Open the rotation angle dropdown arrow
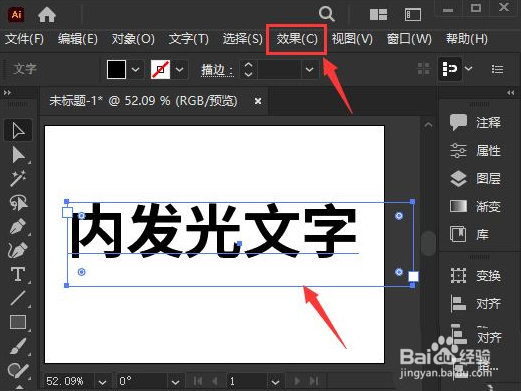 (175, 381)
